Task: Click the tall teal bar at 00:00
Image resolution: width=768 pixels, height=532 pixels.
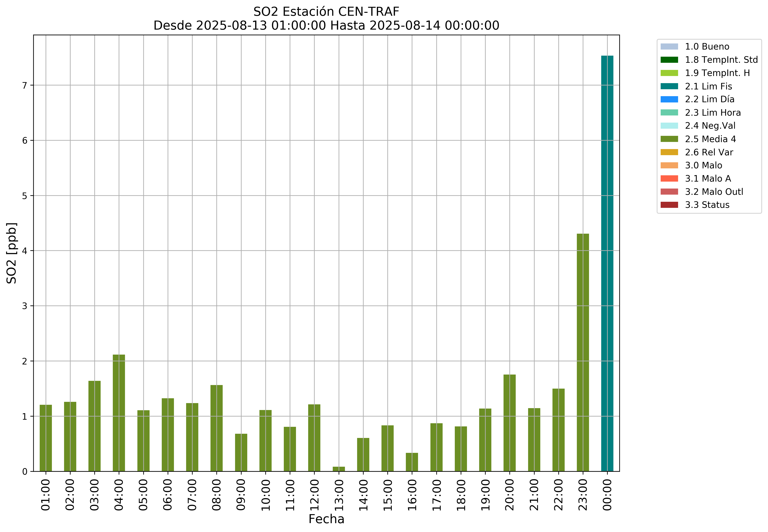Action: tap(607, 263)
